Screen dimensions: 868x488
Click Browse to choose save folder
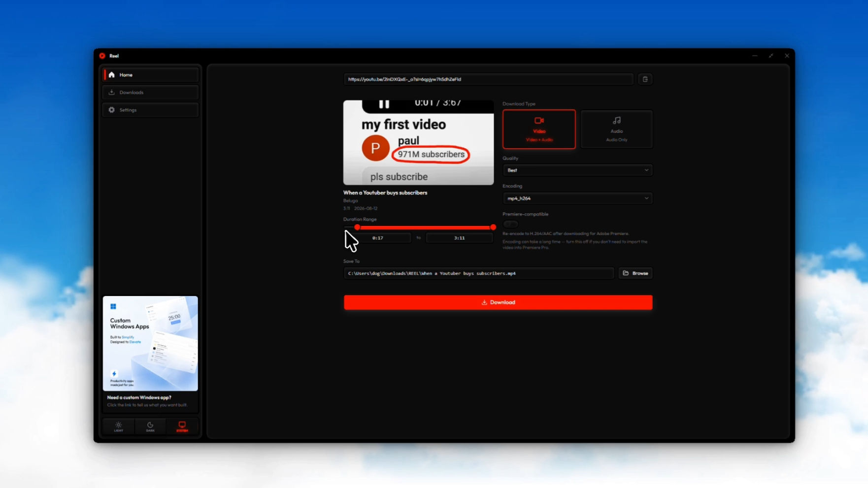(635, 273)
